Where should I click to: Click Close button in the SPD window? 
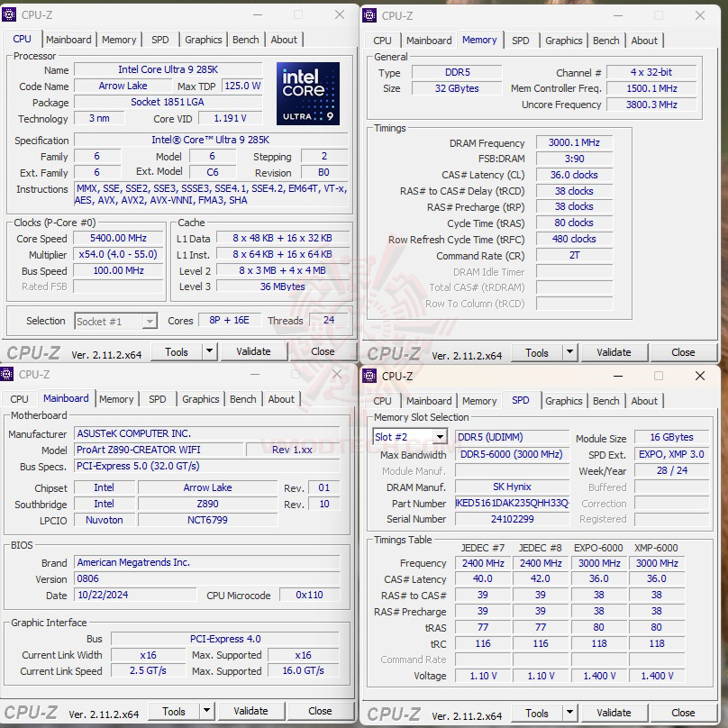[683, 713]
